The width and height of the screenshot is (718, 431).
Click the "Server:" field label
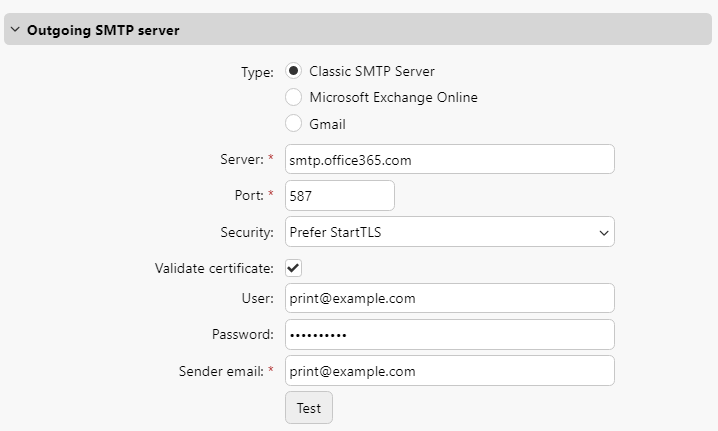240,159
